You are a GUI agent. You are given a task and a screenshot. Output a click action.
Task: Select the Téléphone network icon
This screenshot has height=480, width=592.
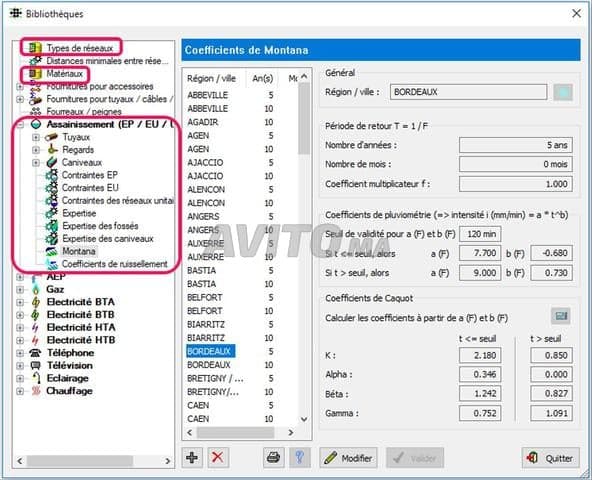coord(35,353)
